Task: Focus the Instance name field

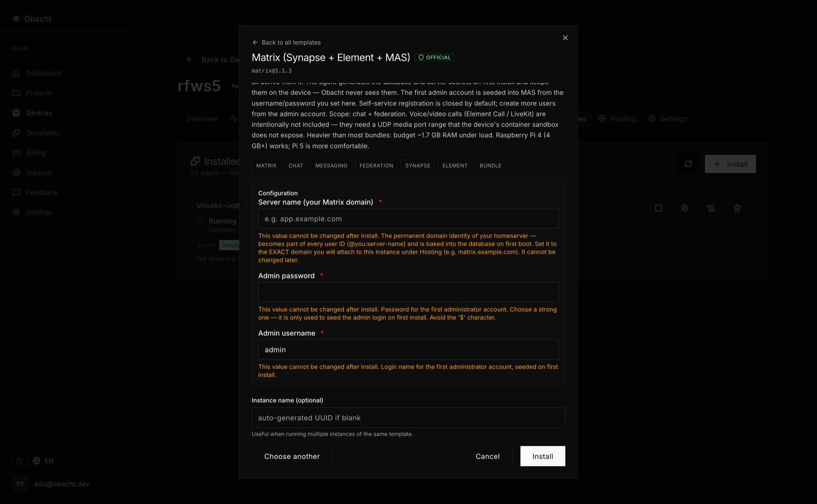Action: tap(408, 417)
